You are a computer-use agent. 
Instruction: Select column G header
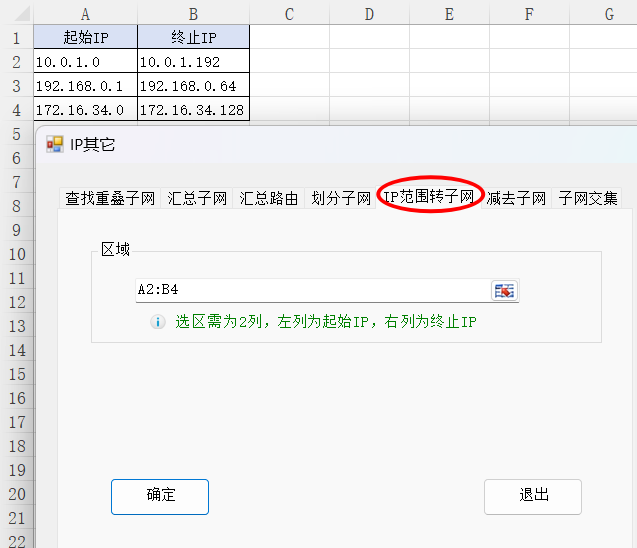[603, 14]
